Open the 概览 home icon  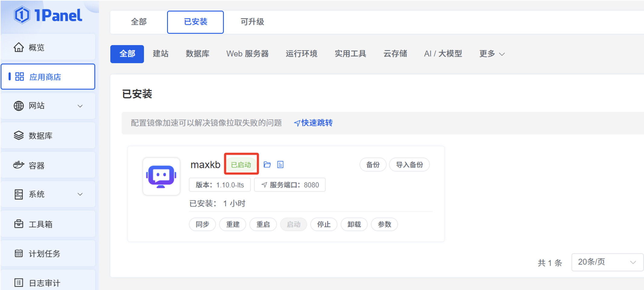tap(19, 47)
